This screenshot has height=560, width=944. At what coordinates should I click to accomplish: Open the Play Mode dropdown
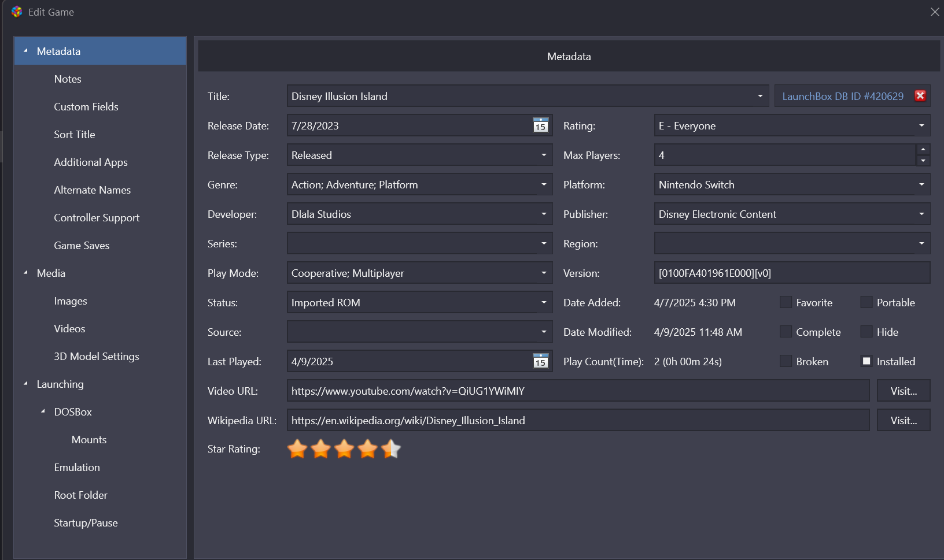coord(544,273)
